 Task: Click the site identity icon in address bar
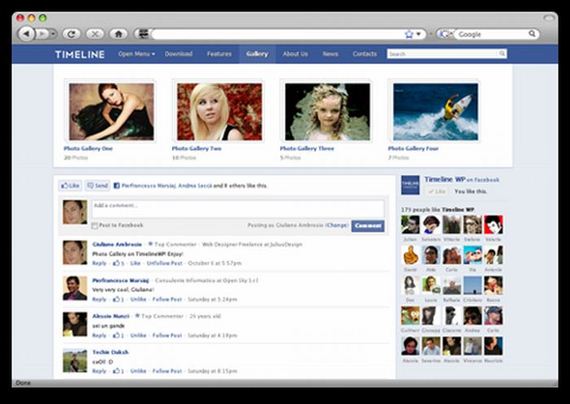coord(144,34)
